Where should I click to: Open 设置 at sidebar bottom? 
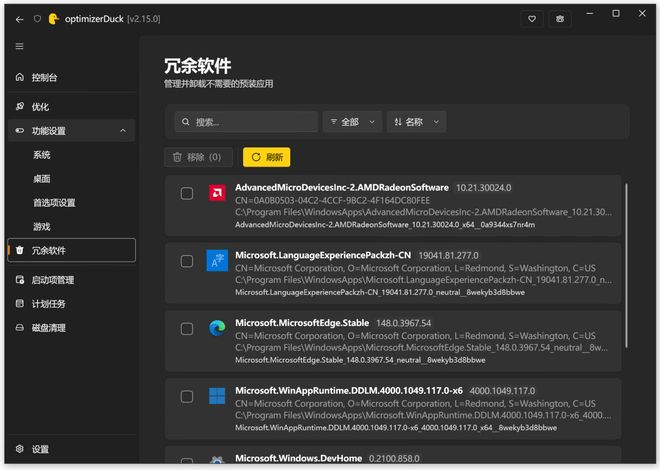(72, 449)
